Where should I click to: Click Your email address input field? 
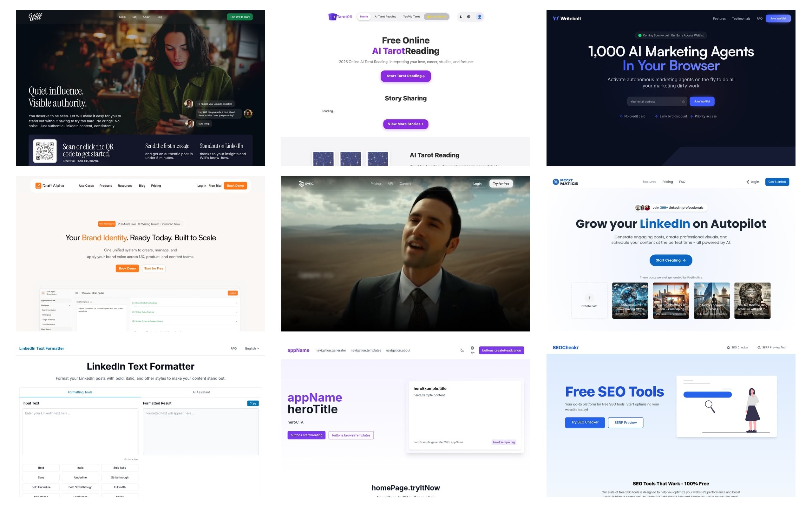(x=657, y=102)
